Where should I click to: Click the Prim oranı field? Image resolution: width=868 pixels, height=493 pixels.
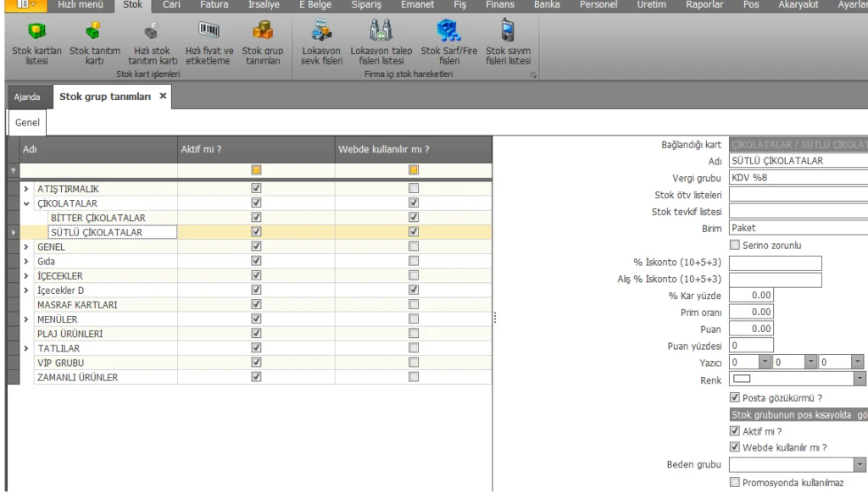tap(751, 312)
